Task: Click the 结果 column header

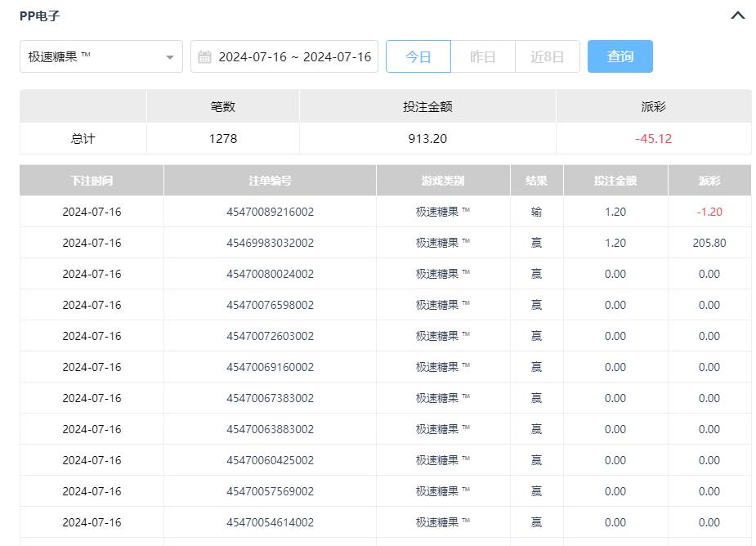Action: click(536, 181)
